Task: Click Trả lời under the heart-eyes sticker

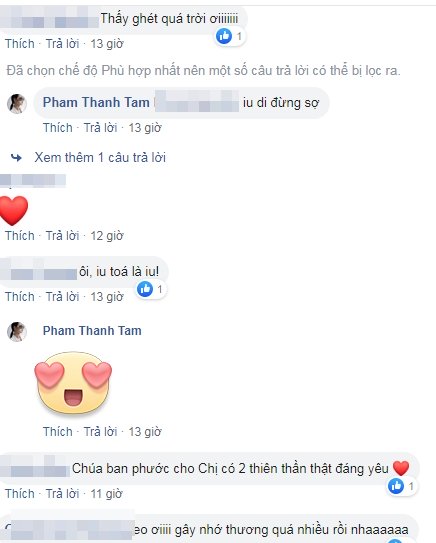Action: pyautogui.click(x=100, y=432)
